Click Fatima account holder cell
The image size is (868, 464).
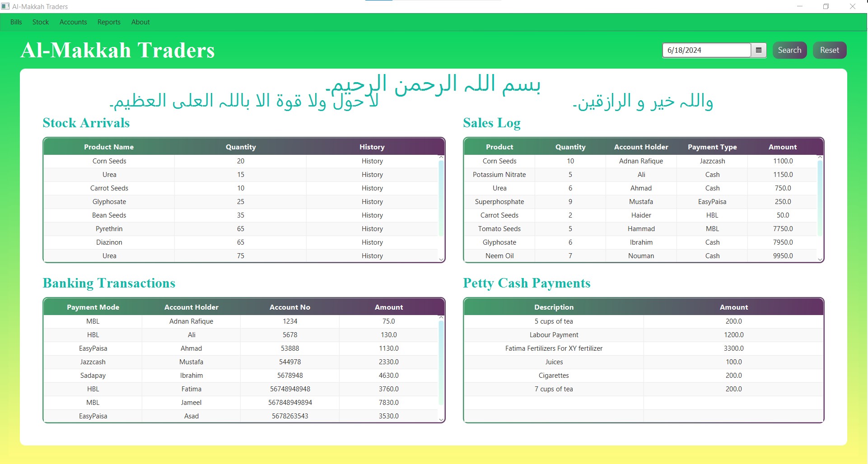tap(191, 389)
